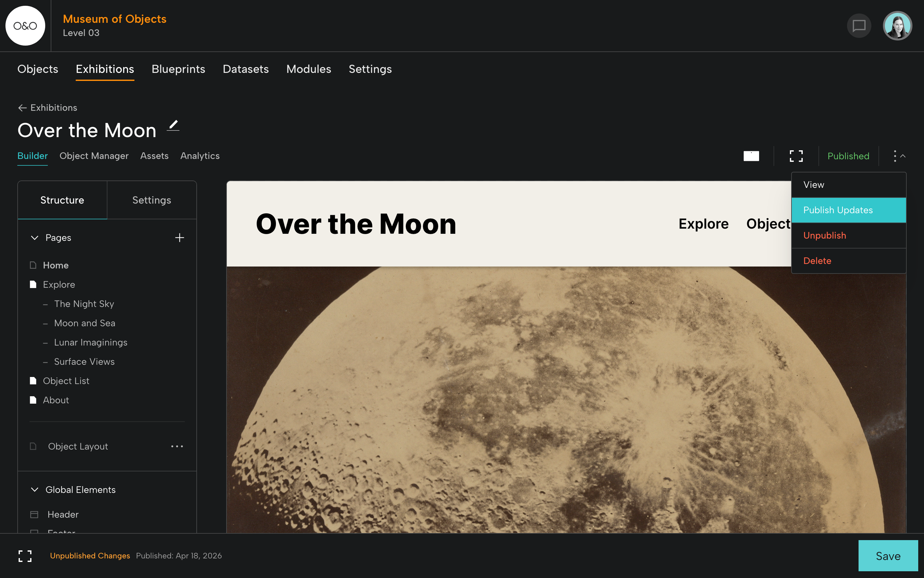Click the Save button
The width and height of the screenshot is (924, 578).
[888, 556]
